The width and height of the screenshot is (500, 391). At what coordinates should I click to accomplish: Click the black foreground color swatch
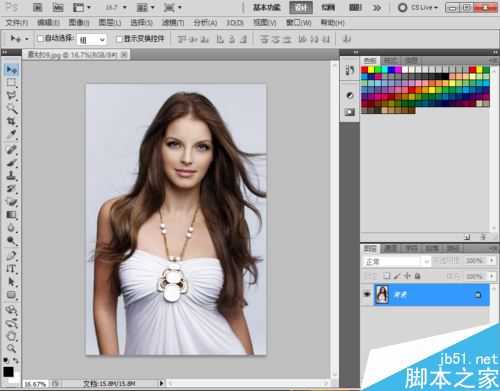[x=8, y=371]
